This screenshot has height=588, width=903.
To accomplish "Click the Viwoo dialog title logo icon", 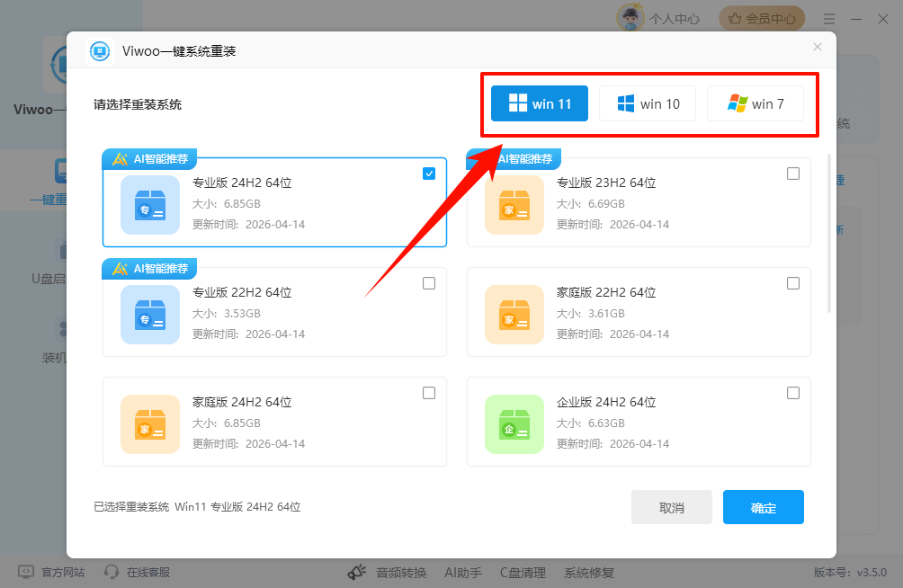I will (x=100, y=51).
